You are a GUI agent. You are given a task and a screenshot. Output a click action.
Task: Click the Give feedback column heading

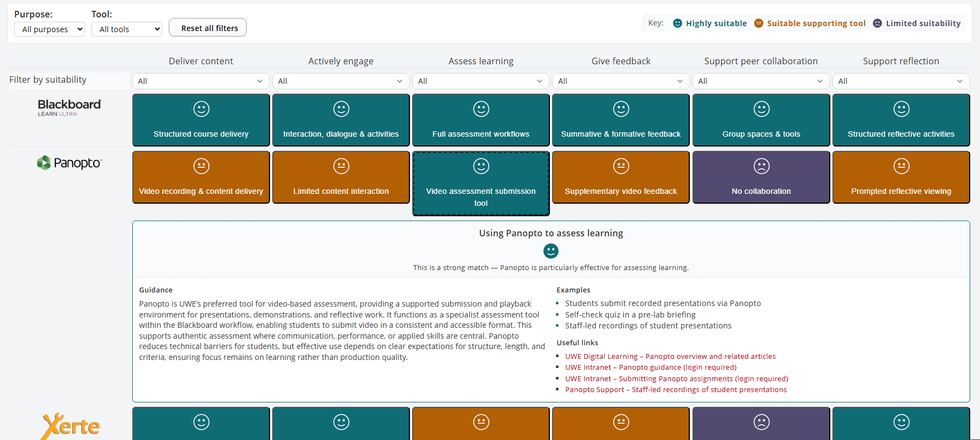click(x=621, y=61)
